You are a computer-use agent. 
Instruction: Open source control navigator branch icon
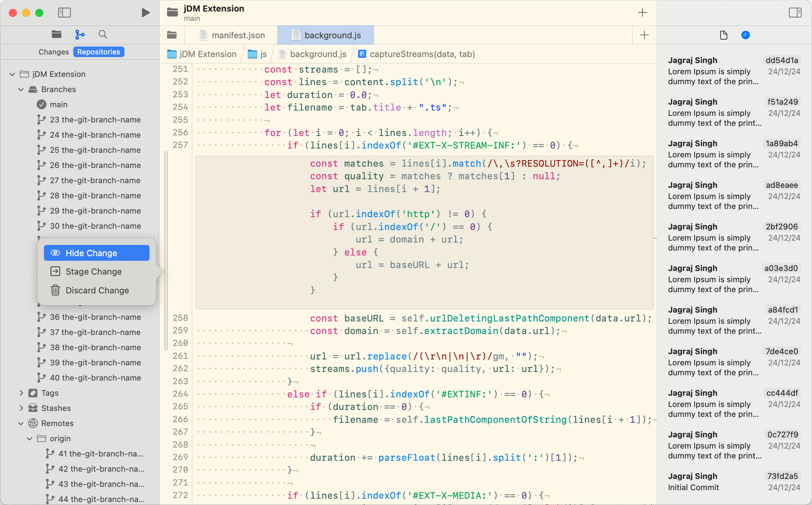pos(80,34)
